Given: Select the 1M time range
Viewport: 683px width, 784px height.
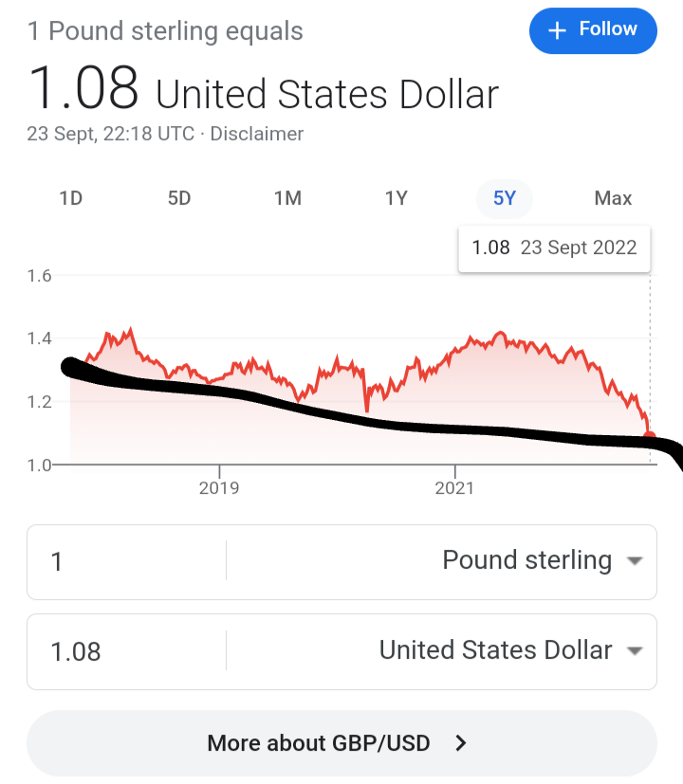Looking at the screenshot, I should (287, 198).
